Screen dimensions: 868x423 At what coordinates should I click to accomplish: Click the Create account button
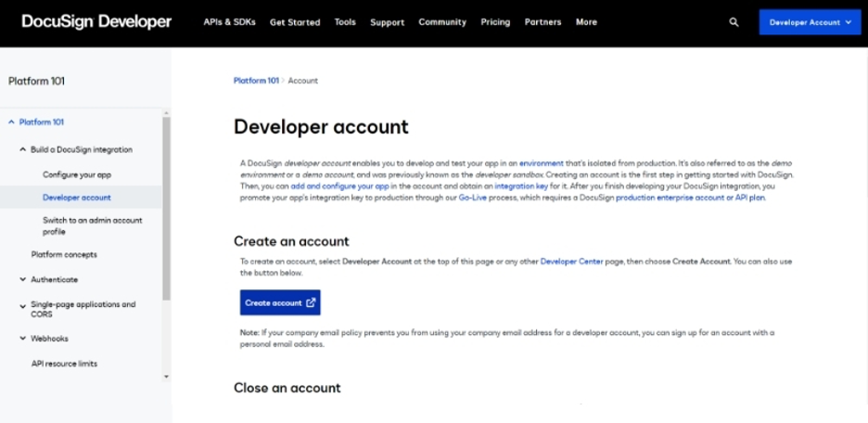(280, 302)
